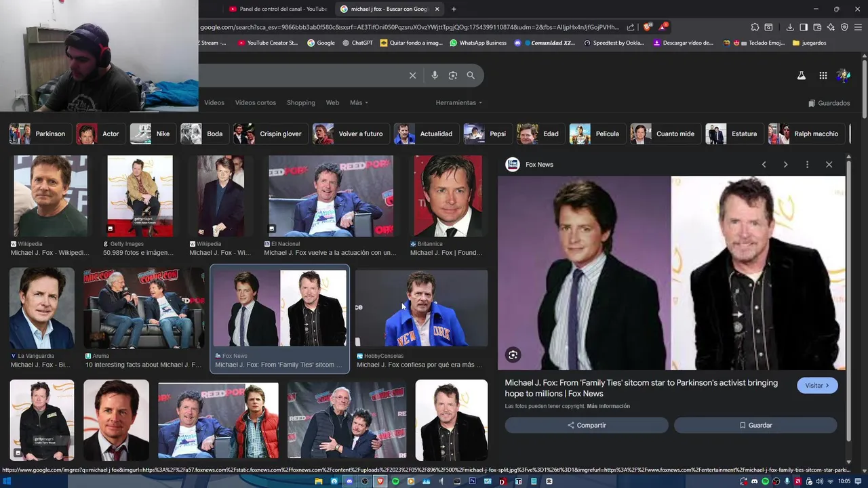Click the Brave Shields lion icon
This screenshot has height=488, width=868.
click(x=646, y=27)
